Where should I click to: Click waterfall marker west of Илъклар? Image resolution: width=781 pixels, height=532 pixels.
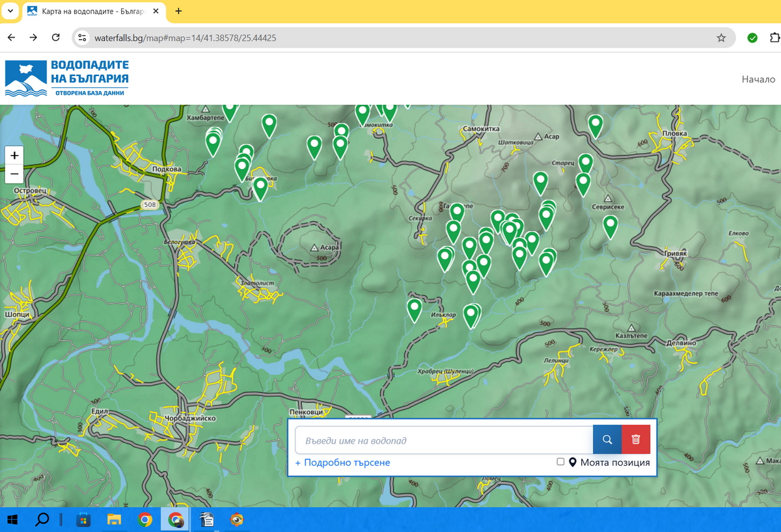click(x=415, y=309)
